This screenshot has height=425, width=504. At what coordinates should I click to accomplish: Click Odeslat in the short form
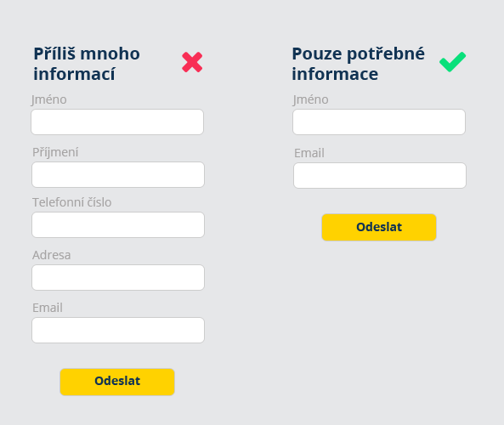379,227
